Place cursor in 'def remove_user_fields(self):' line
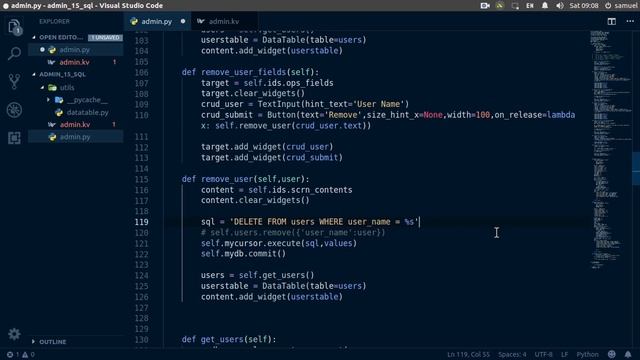The height and width of the screenshot is (360, 640). pyautogui.click(x=250, y=72)
